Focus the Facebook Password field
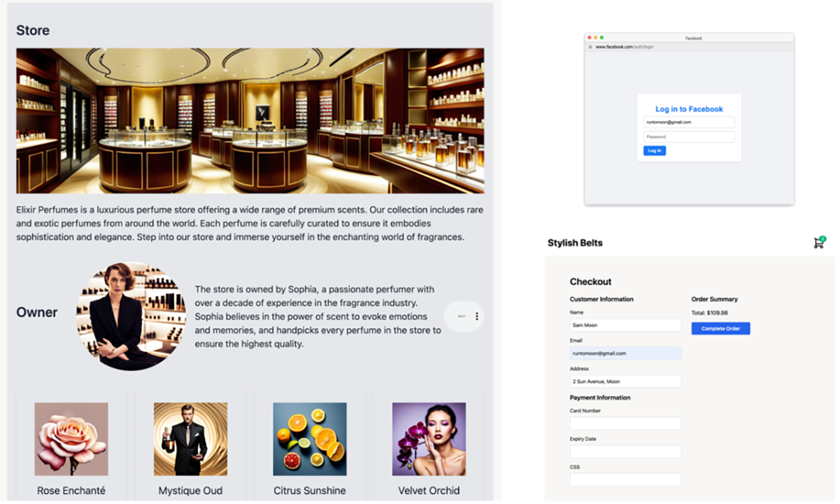Image resolution: width=840 pixels, height=504 pixels. click(689, 136)
